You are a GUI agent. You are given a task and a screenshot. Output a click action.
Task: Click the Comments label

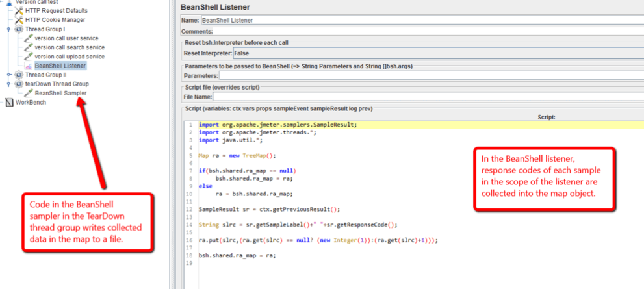pyautogui.click(x=197, y=32)
